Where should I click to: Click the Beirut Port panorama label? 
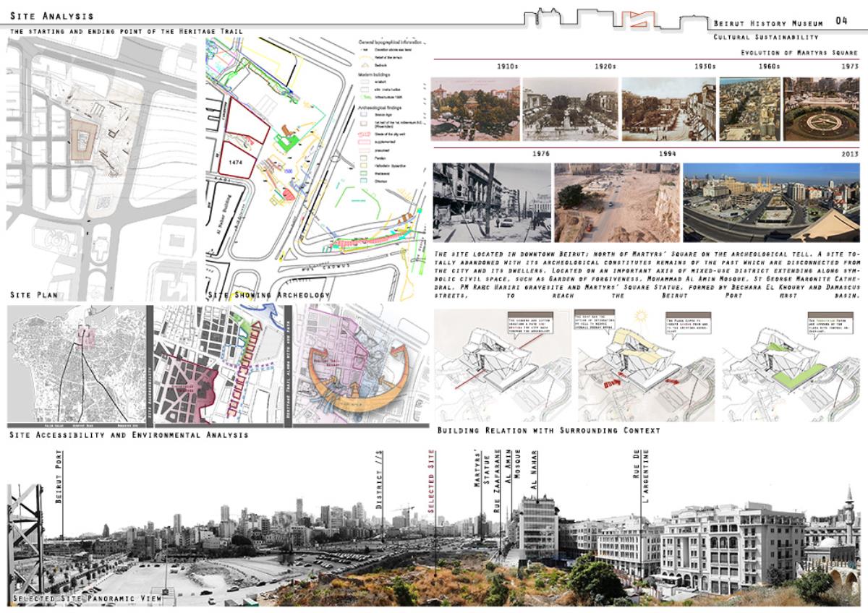click(x=59, y=477)
